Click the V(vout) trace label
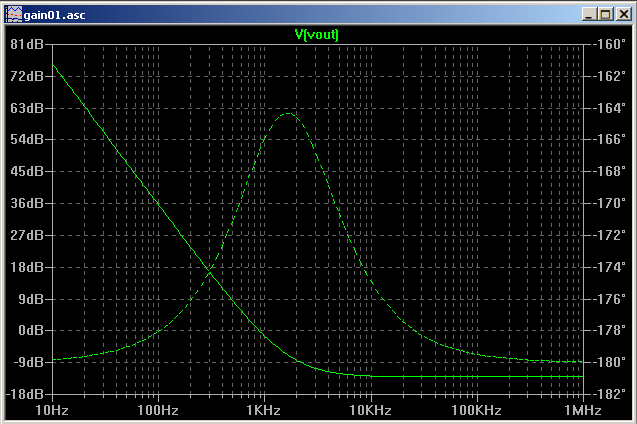The width and height of the screenshot is (637, 424). pos(316,35)
